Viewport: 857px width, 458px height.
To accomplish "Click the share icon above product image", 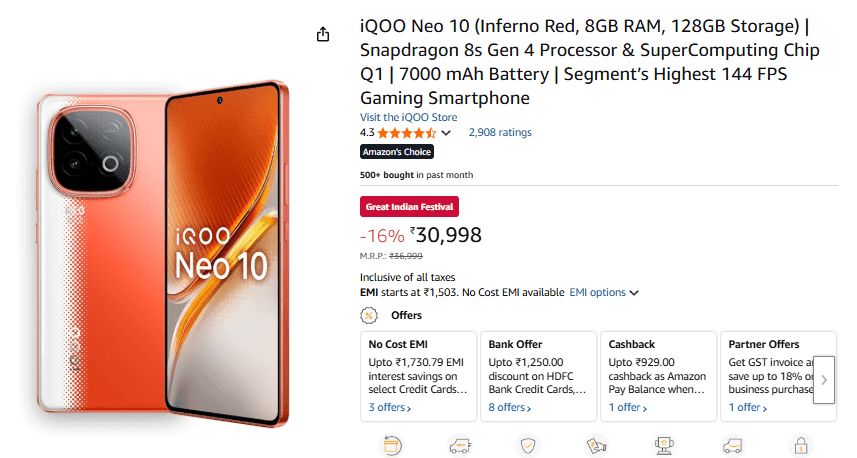I will coord(323,35).
